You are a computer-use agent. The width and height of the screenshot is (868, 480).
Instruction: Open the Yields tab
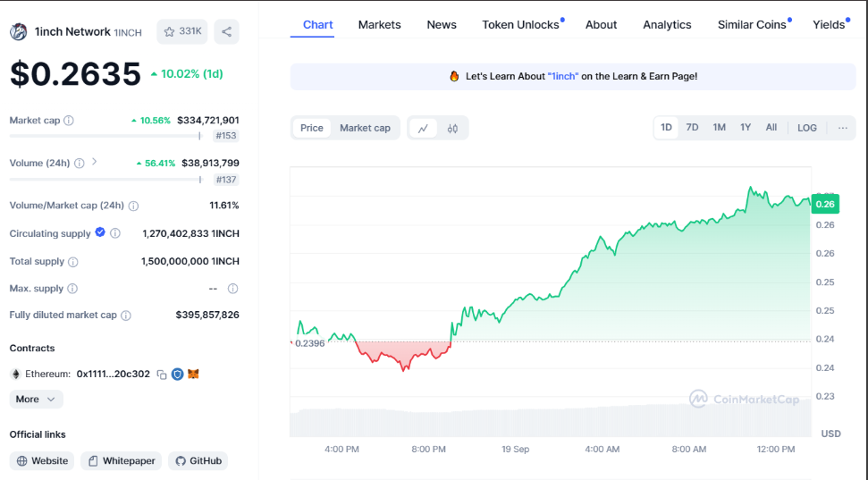829,25
